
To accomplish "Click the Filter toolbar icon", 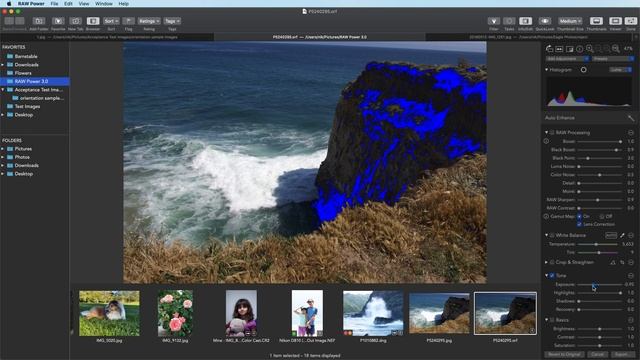I will 493,21.
